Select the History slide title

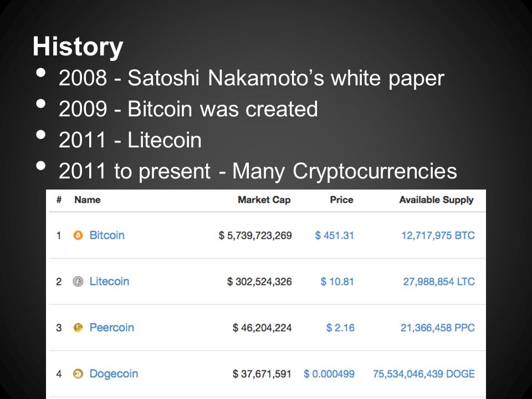point(78,47)
